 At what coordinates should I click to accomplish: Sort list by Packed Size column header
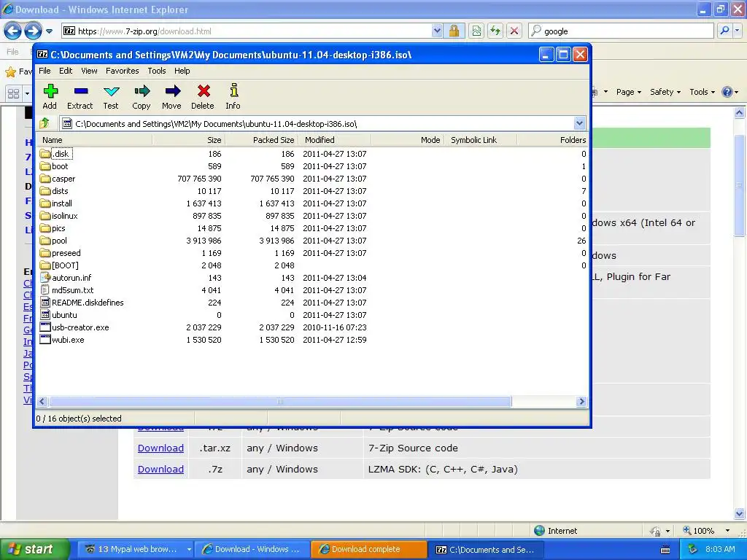click(262, 140)
